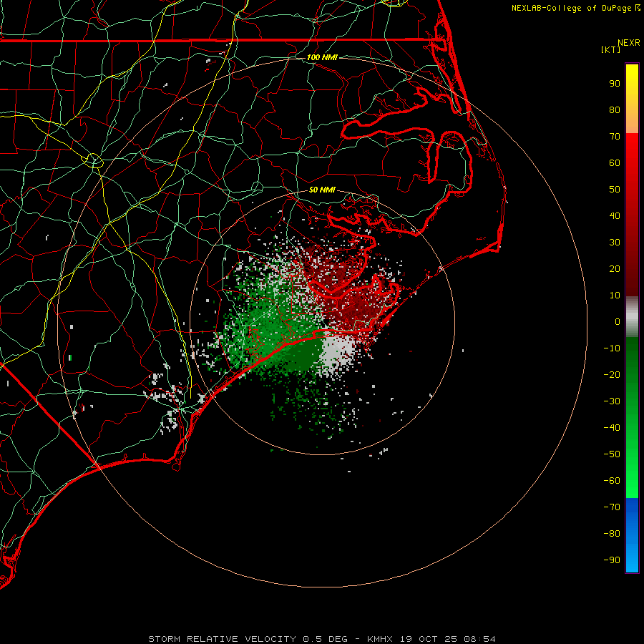This screenshot has width=644, height=644.
Task: Click the 40 value on velocity scale
Action: click(615, 215)
